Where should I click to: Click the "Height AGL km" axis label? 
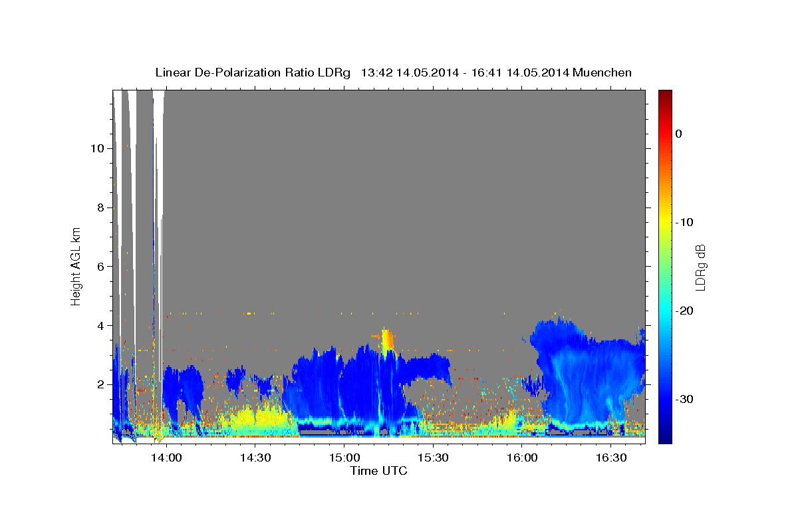[76, 267]
